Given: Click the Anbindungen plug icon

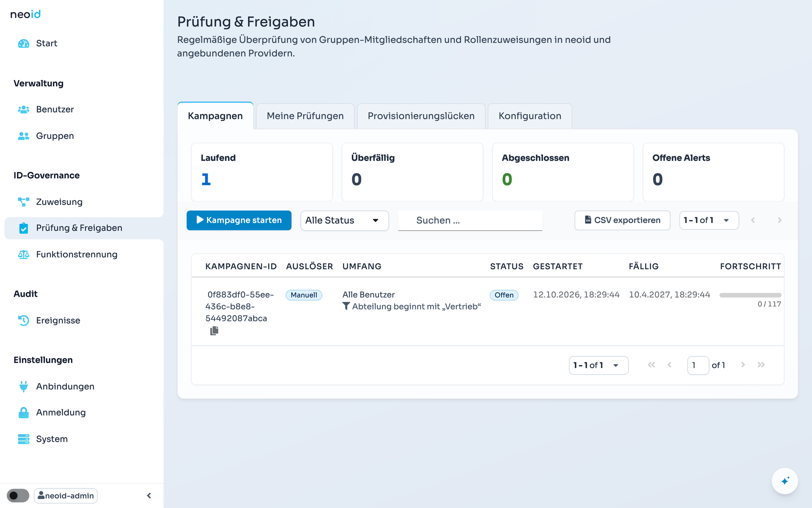Looking at the screenshot, I should (x=24, y=387).
